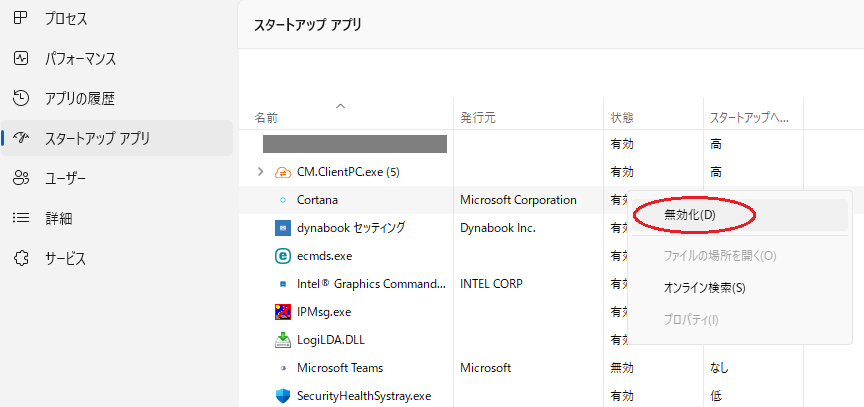Select the ecmds.exe row name
Viewport: 864px width, 407px height.
click(x=325, y=256)
